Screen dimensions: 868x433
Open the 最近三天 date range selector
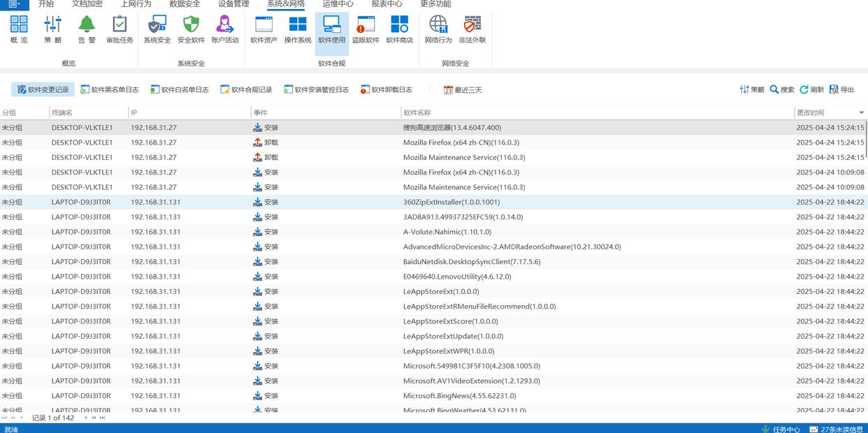point(462,89)
